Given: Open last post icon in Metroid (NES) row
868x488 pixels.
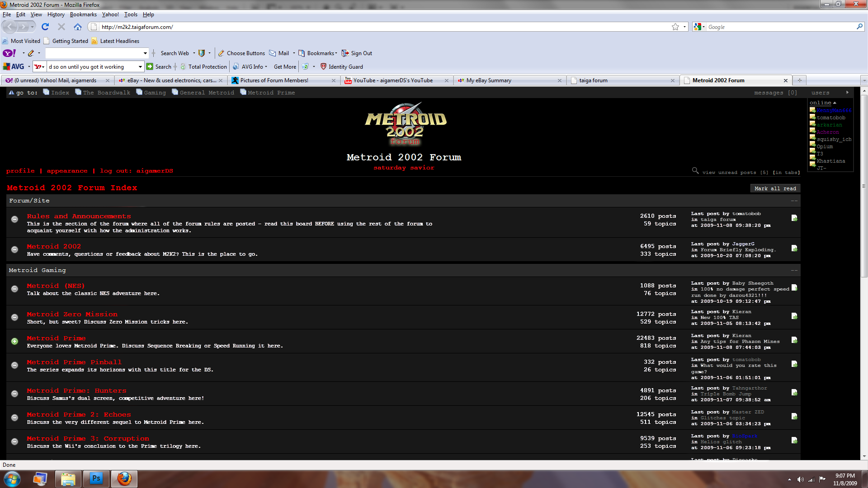Looking at the screenshot, I should 794,288.
